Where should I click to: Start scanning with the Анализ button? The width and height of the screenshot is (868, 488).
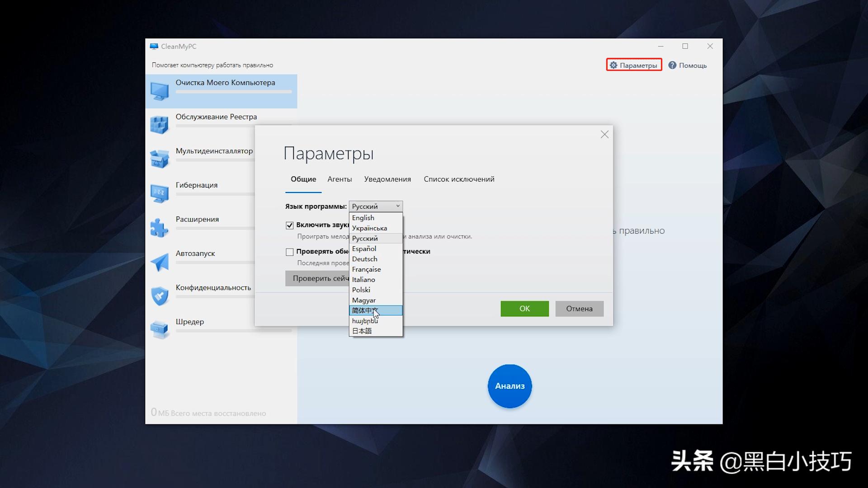tap(509, 386)
